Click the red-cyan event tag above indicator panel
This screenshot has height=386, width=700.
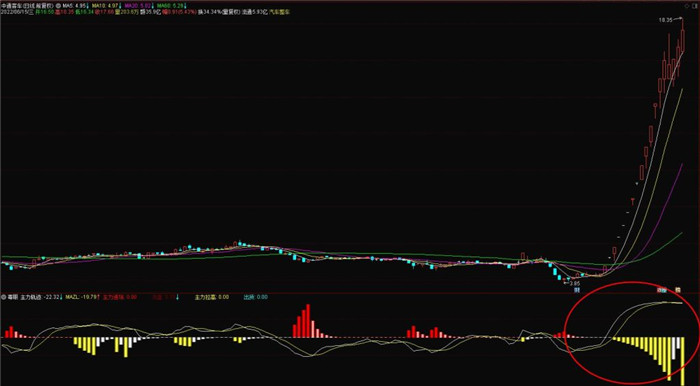click(x=662, y=290)
